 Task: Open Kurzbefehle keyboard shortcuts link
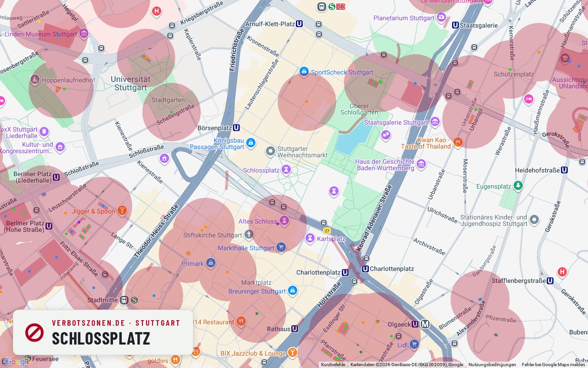pos(333,365)
